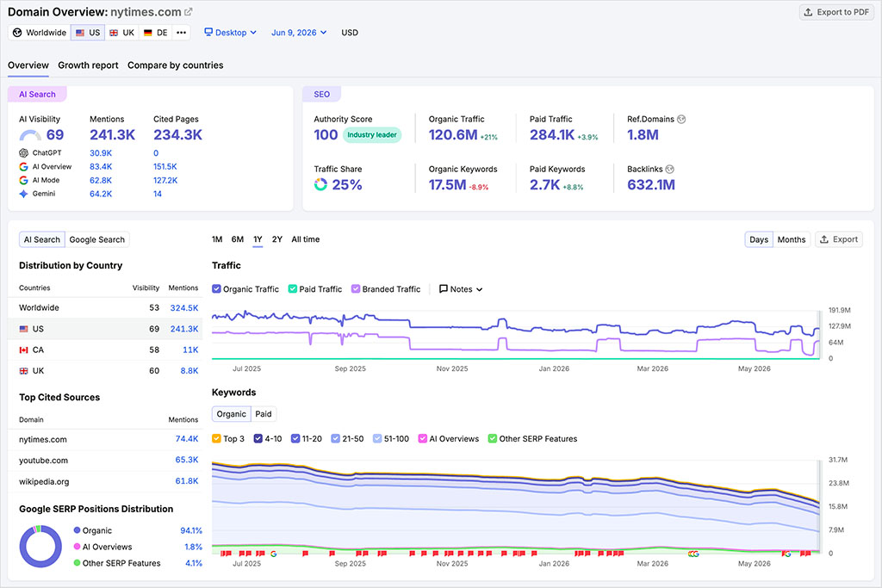Open AI Overview cited pages 151.5K
Image resolution: width=882 pixels, height=588 pixels.
[x=165, y=166]
